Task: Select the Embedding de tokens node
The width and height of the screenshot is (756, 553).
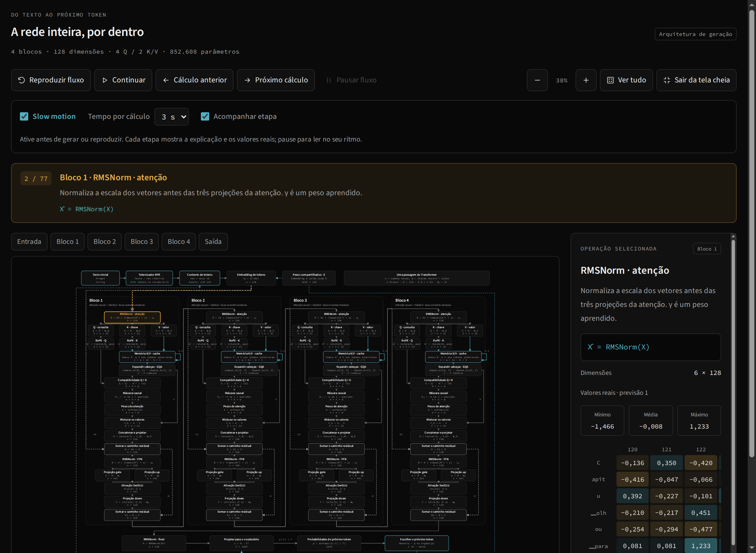Action: pos(251,278)
